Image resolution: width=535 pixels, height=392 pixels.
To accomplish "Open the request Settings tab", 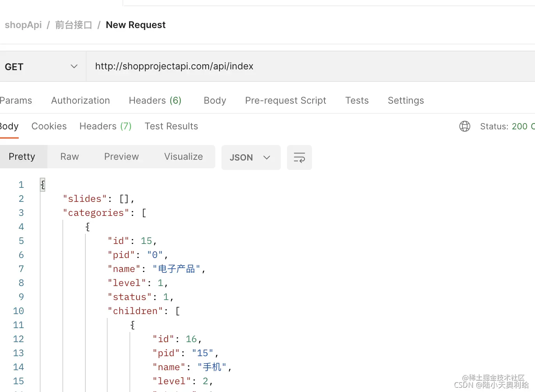I will [406, 101].
